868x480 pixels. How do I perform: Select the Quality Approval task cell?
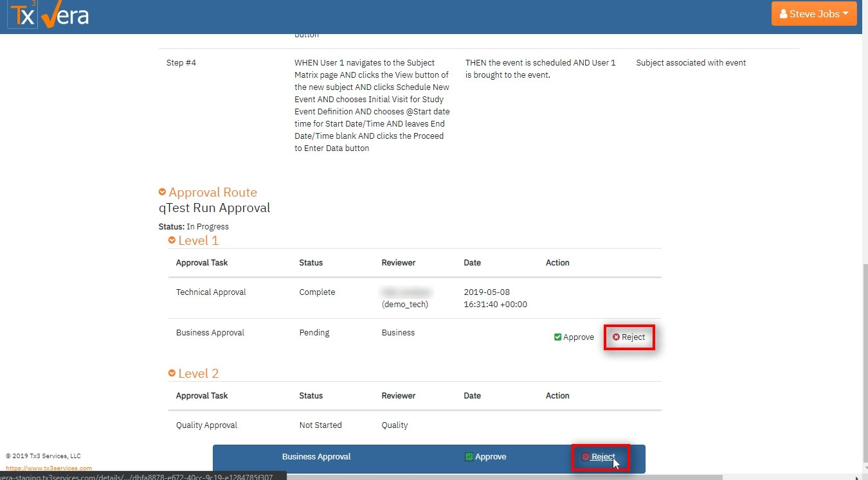click(206, 425)
